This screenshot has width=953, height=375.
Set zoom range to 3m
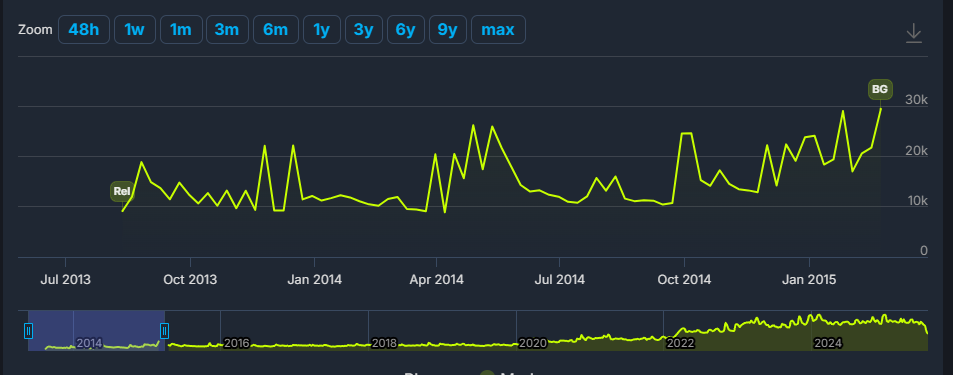click(x=227, y=30)
